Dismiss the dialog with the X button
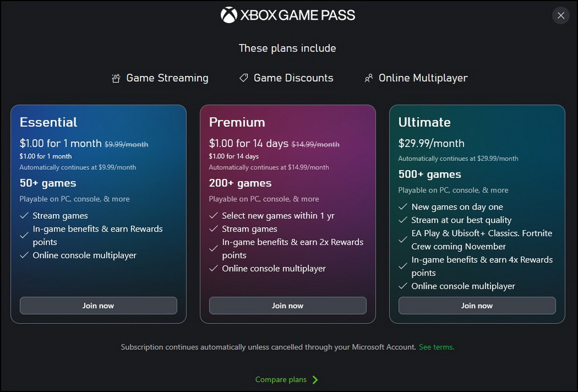578x392 pixels. click(560, 15)
